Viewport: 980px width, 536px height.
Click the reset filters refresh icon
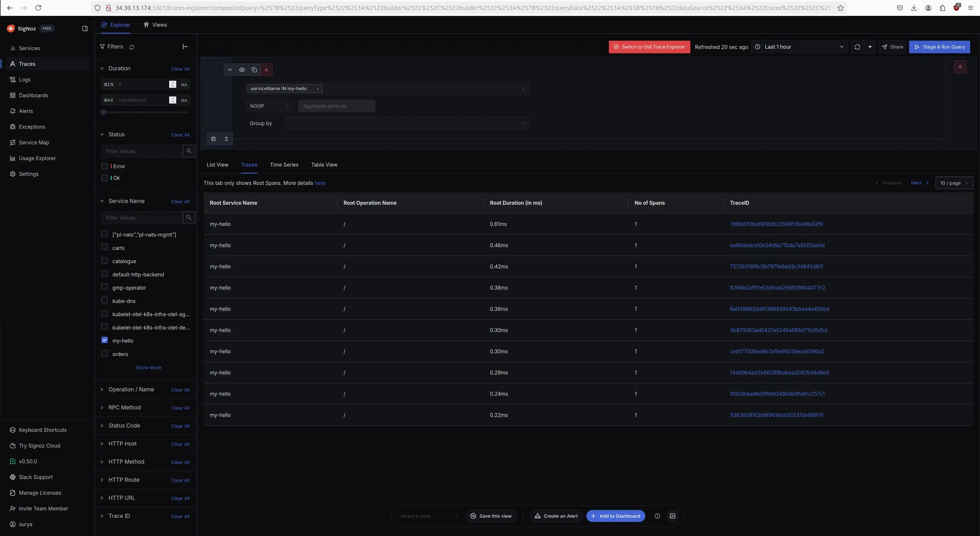[132, 47]
